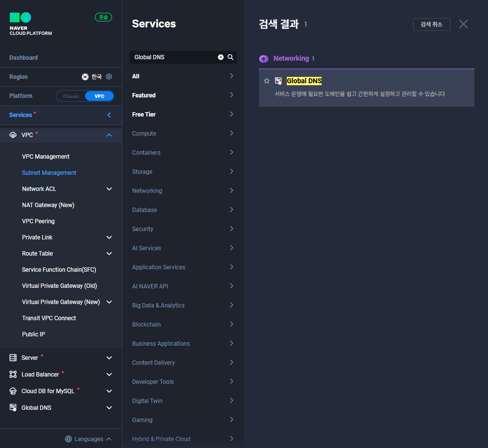Open the Containers category
The image size is (488, 448).
click(183, 153)
